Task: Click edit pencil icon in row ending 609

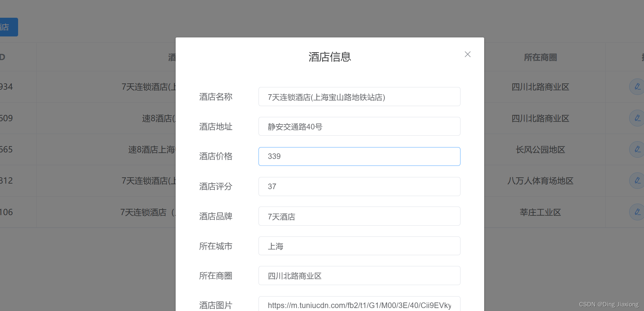Action: 637,118
